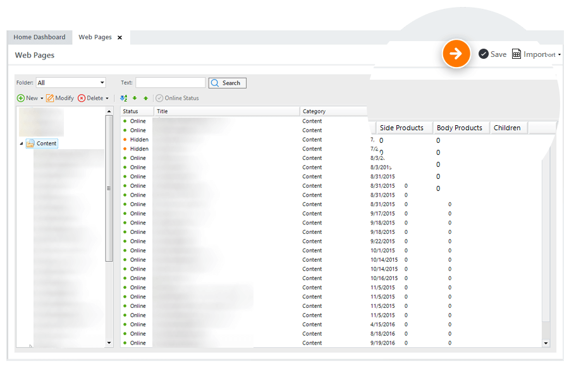Sort by Body Products column

pos(461,128)
